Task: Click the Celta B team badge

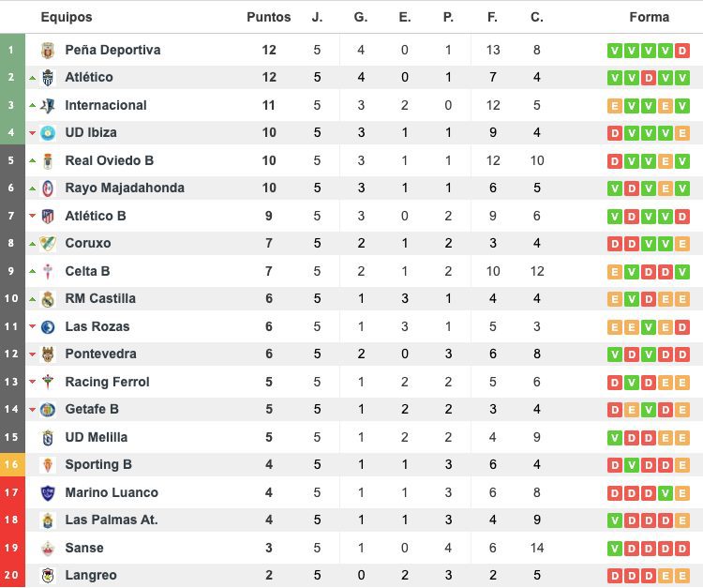Action: (48, 271)
